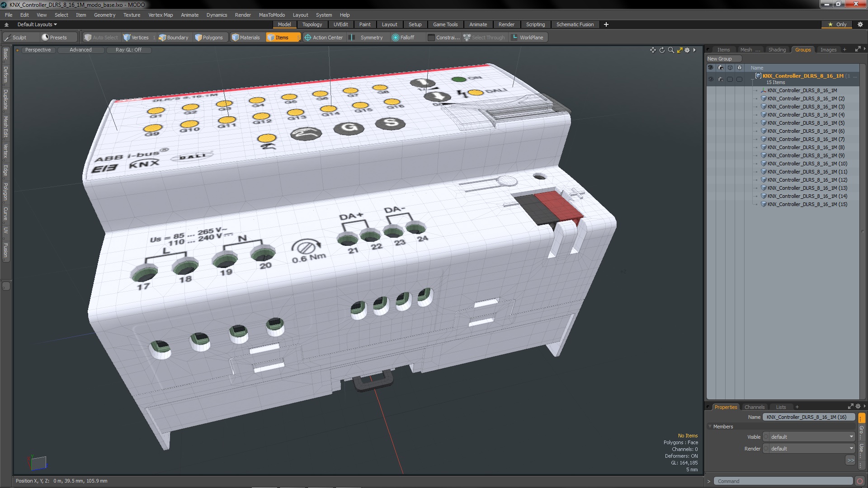Tick the fourth column box of the KNX_Controller group

740,80
